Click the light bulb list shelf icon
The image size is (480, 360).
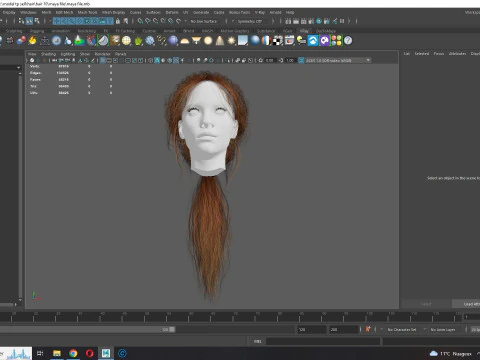[x=301, y=41]
